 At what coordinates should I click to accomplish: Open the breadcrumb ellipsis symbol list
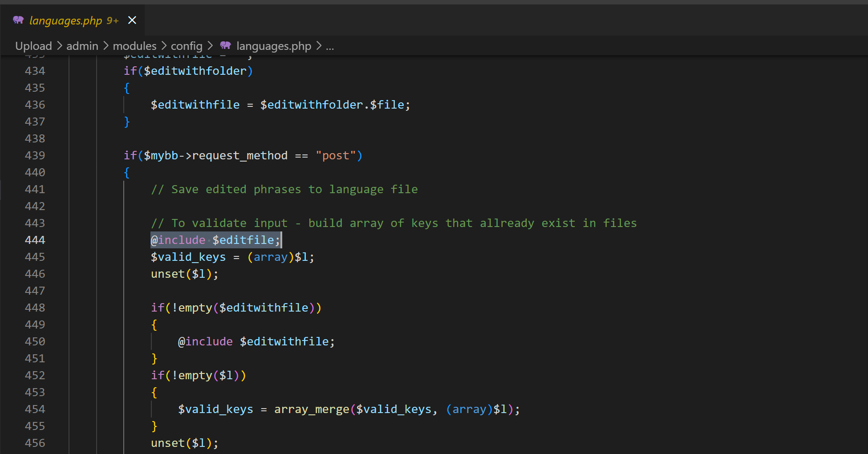330,46
